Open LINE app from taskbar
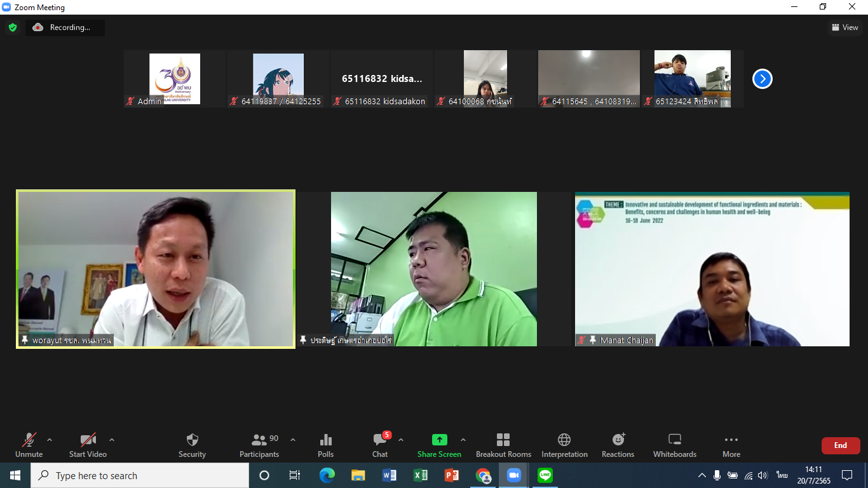The height and width of the screenshot is (488, 868). [x=545, y=475]
